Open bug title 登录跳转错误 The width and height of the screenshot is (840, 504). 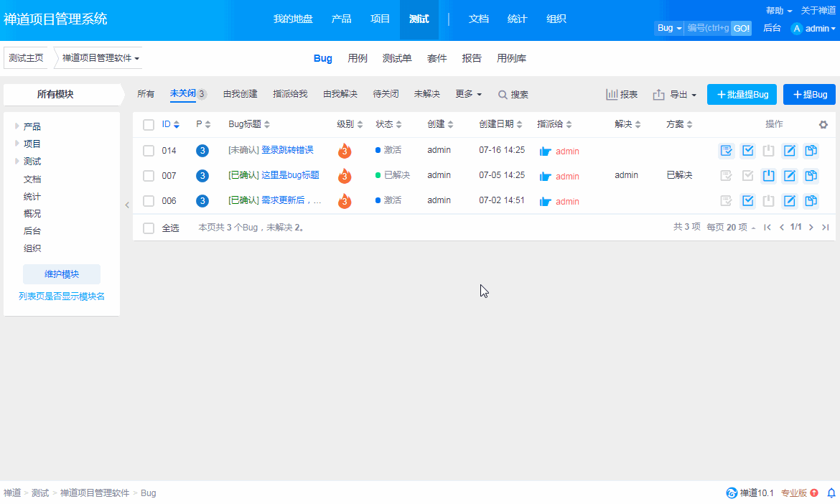point(287,151)
